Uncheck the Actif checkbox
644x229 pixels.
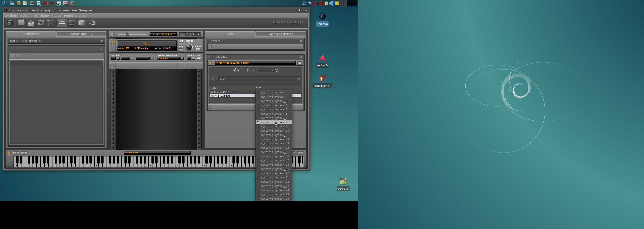235,70
